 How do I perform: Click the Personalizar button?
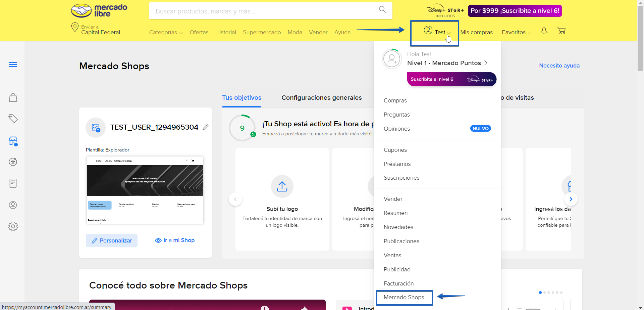[x=111, y=240]
